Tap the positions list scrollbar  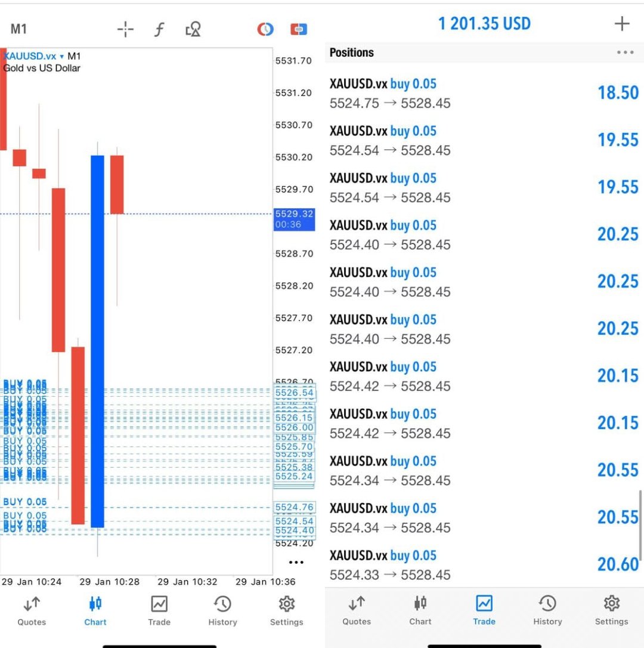coord(640,525)
